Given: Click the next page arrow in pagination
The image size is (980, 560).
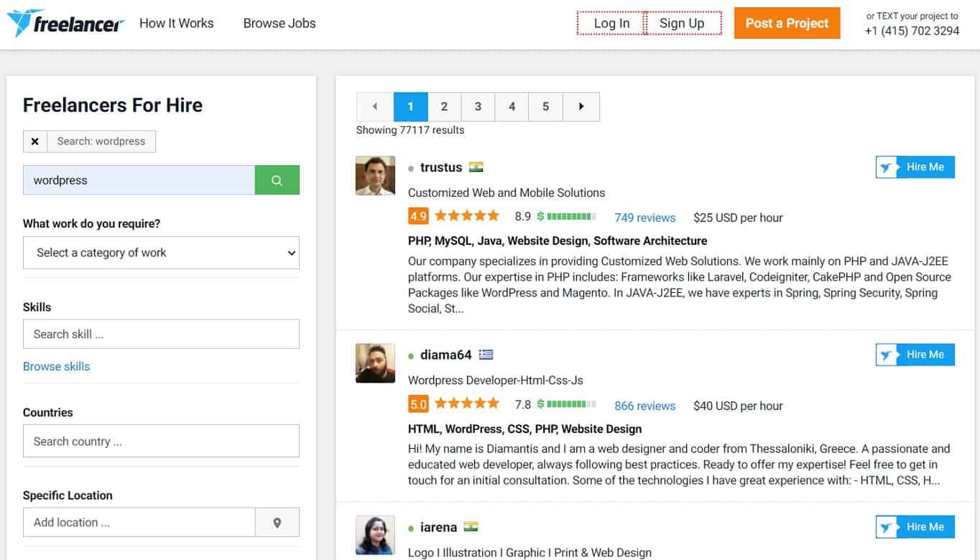Looking at the screenshot, I should pos(581,106).
